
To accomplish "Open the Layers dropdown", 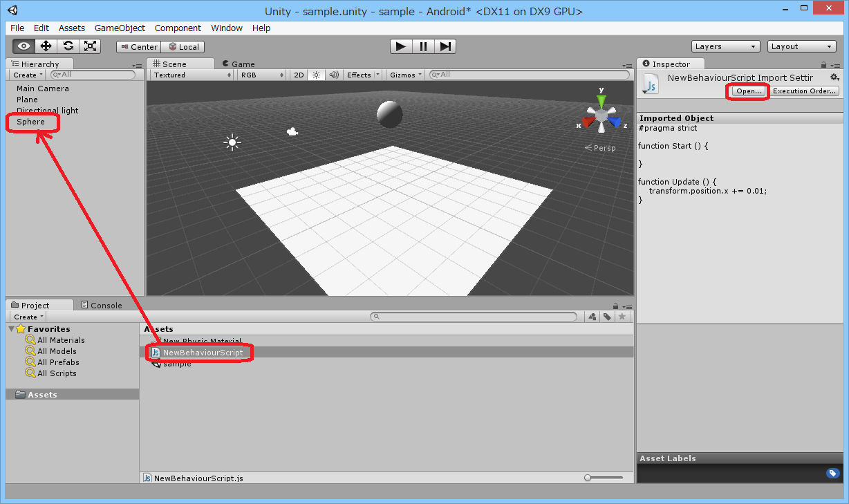I will (x=726, y=46).
